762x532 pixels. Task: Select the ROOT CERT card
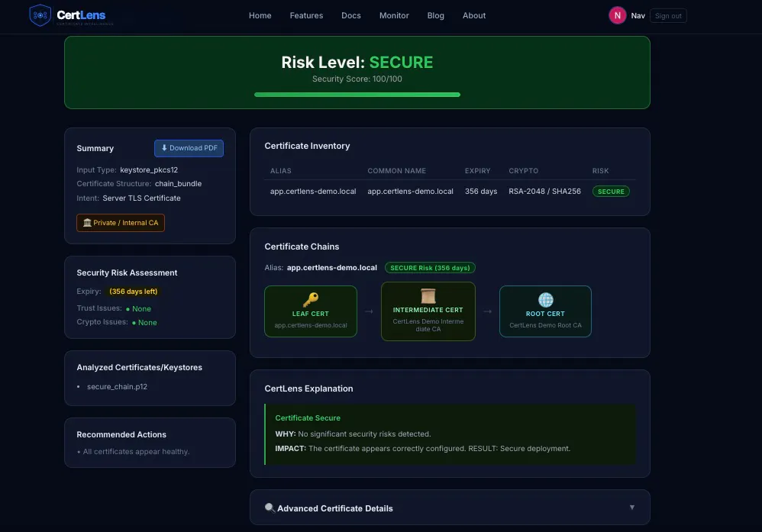tap(545, 311)
